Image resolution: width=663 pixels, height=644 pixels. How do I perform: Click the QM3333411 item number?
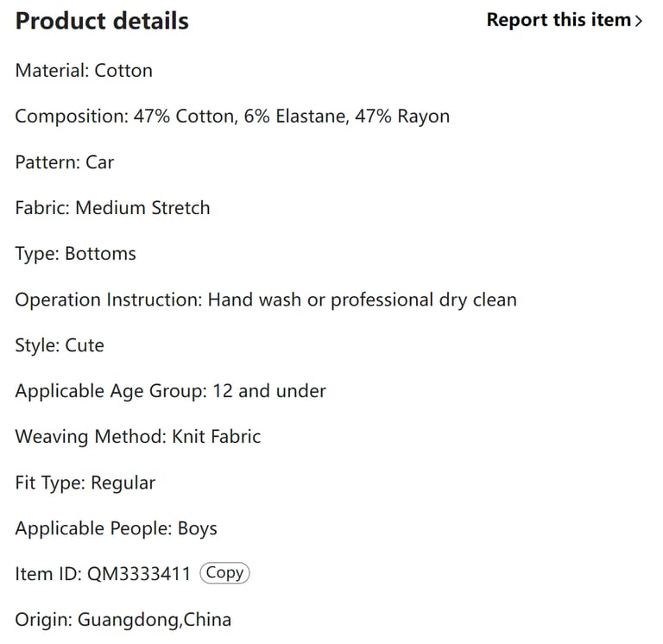139,574
